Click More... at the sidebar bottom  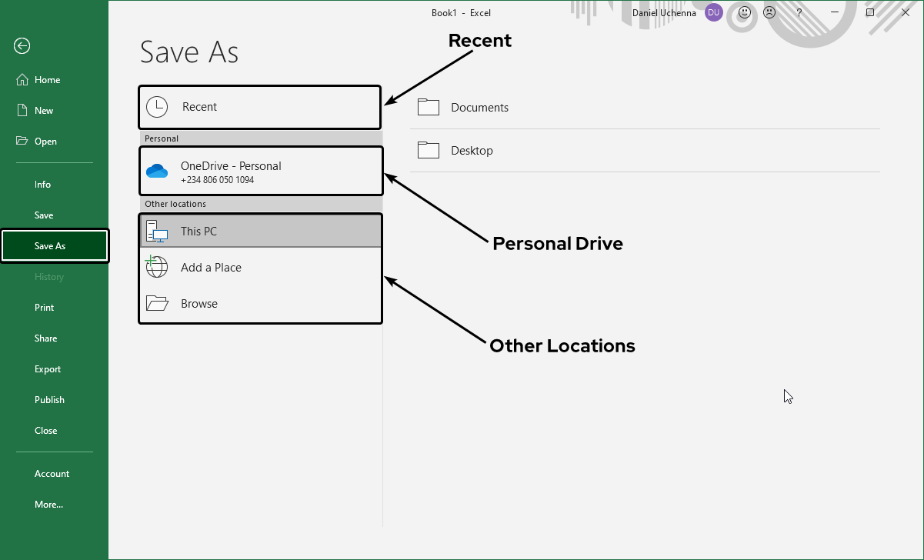pos(48,505)
